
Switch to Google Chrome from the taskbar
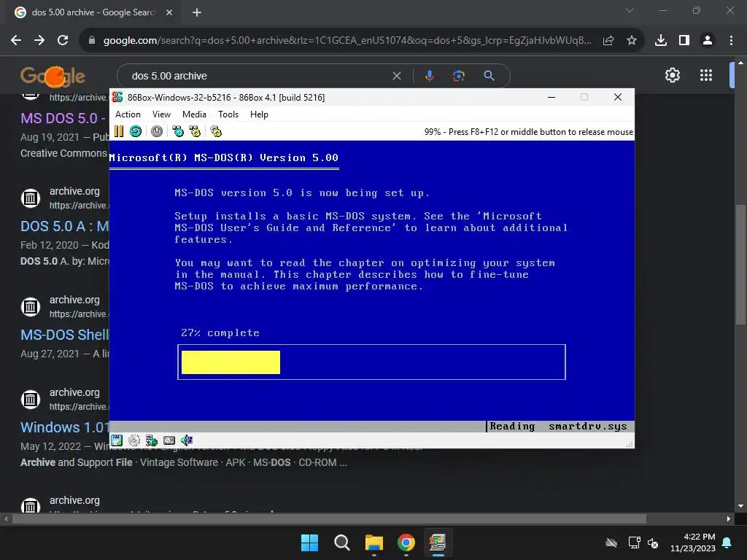406,542
